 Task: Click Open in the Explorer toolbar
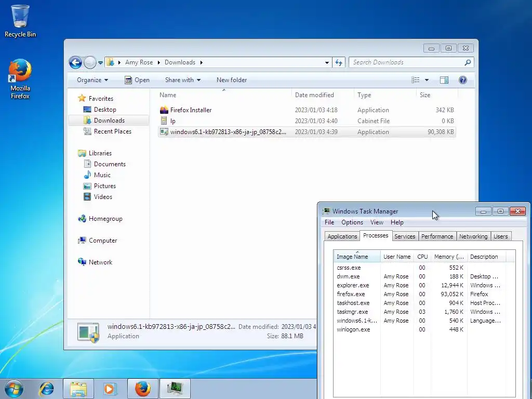(137, 80)
